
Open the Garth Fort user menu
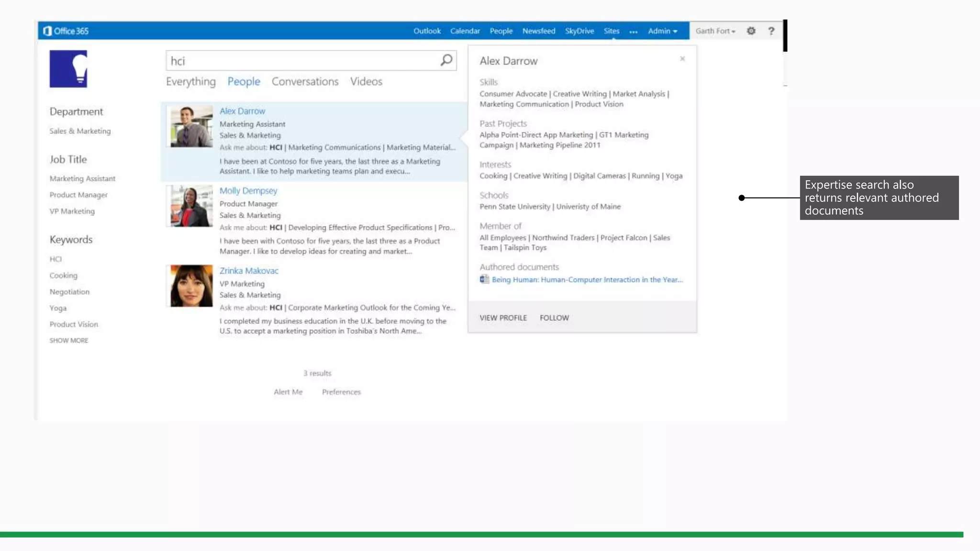click(x=715, y=31)
